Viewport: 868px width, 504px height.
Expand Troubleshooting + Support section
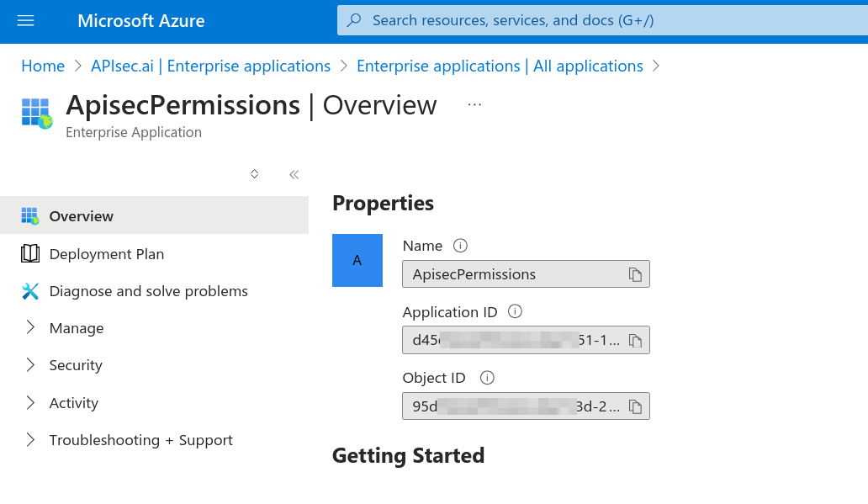(x=140, y=440)
